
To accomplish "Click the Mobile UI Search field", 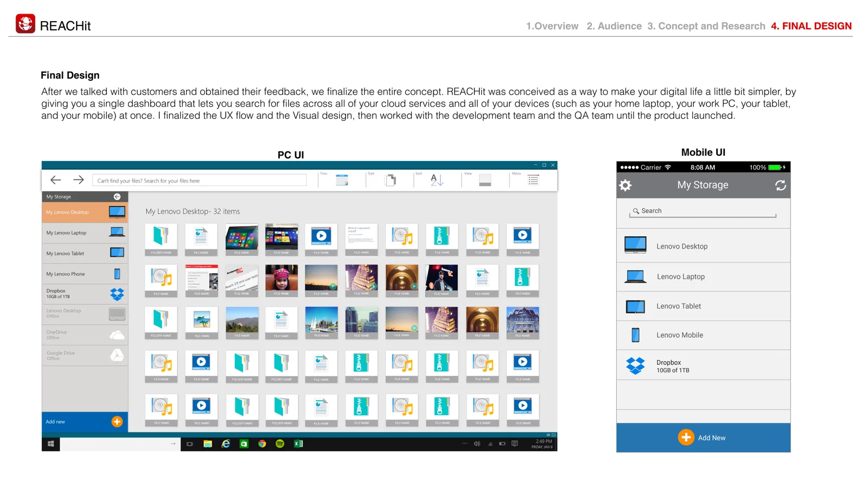I will click(x=703, y=211).
